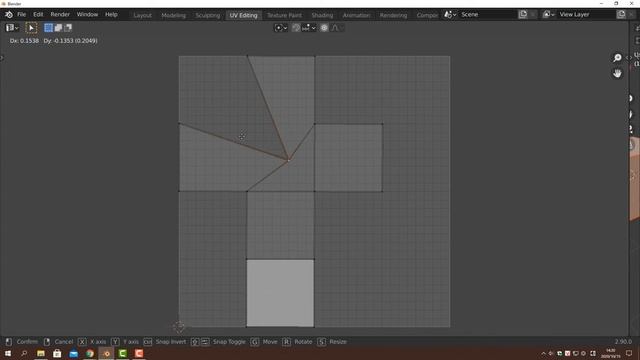
Task: Open File Explorer from the taskbar
Action: point(41,353)
